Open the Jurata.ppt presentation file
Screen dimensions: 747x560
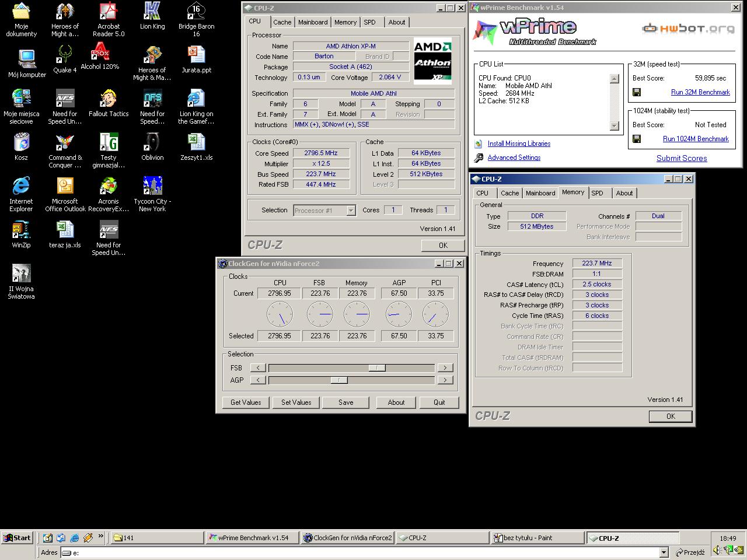point(196,60)
